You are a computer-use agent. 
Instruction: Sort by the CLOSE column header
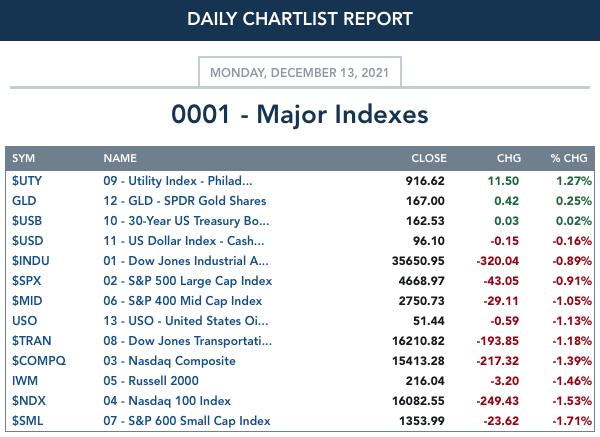pos(429,158)
